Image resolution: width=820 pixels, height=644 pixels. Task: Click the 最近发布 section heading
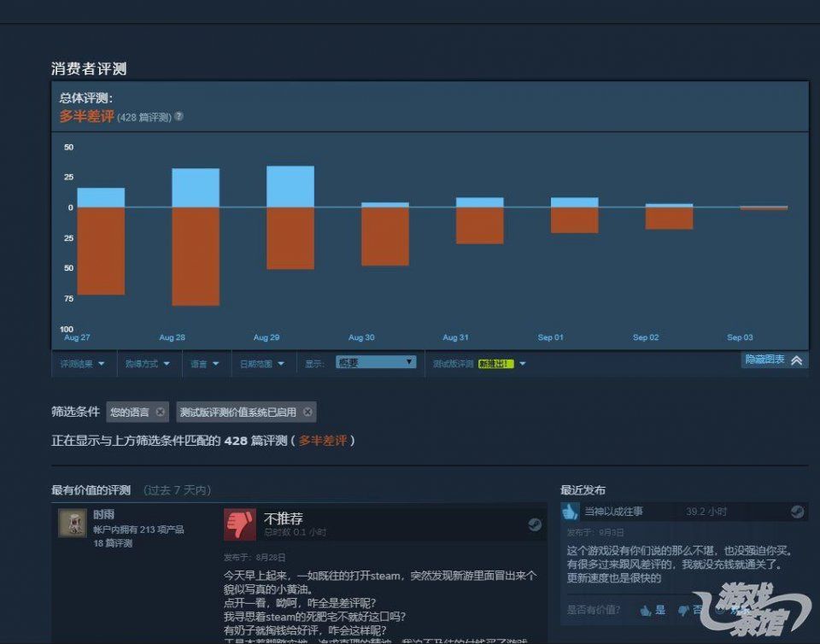click(x=583, y=490)
